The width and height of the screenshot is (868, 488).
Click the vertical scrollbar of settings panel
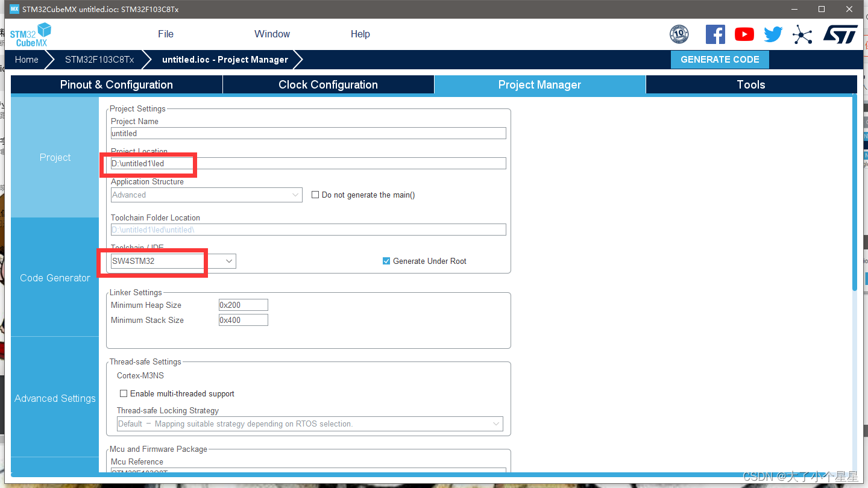point(854,193)
